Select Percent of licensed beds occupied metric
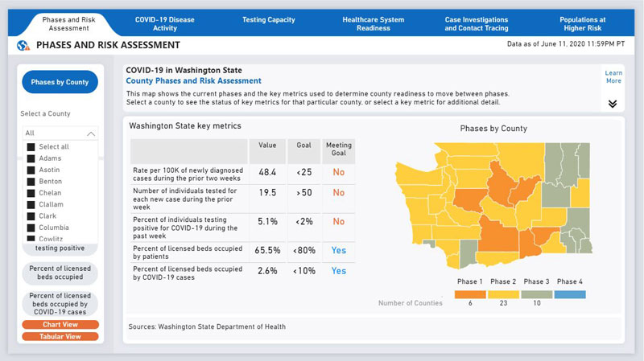The width and height of the screenshot is (644, 361). [x=60, y=273]
